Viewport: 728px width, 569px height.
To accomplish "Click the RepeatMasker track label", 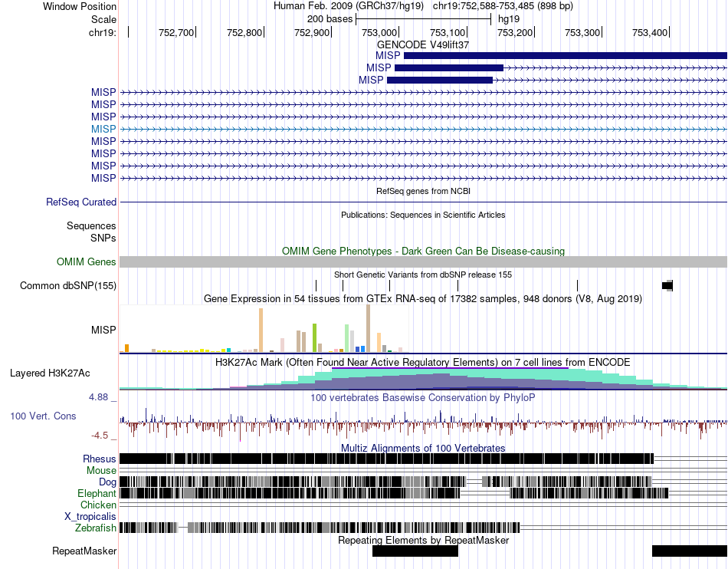I will click(84, 551).
